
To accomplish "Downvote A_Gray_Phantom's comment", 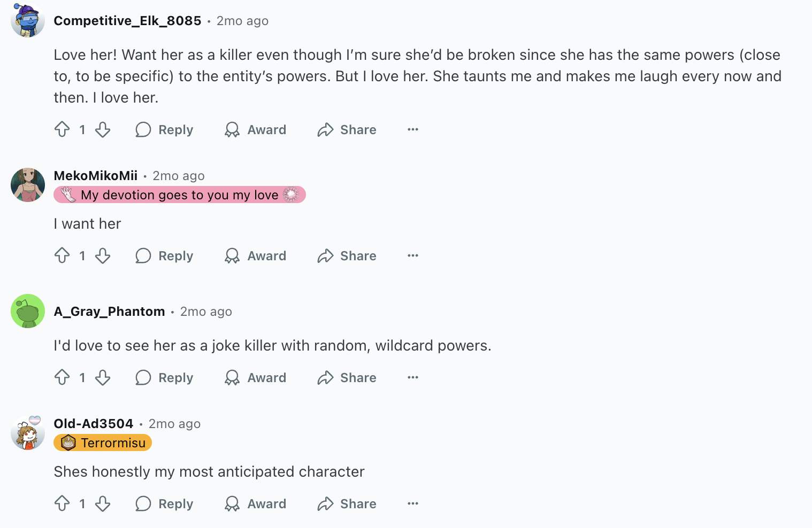I will tap(103, 377).
